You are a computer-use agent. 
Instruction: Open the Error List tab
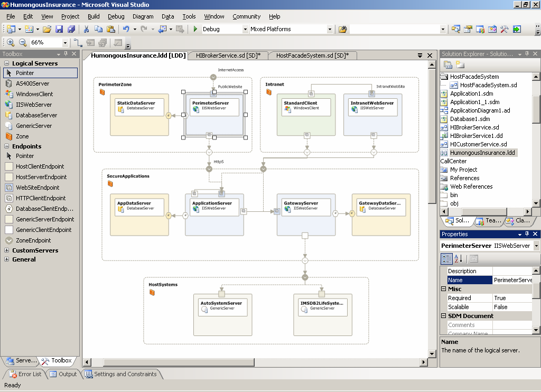25,374
